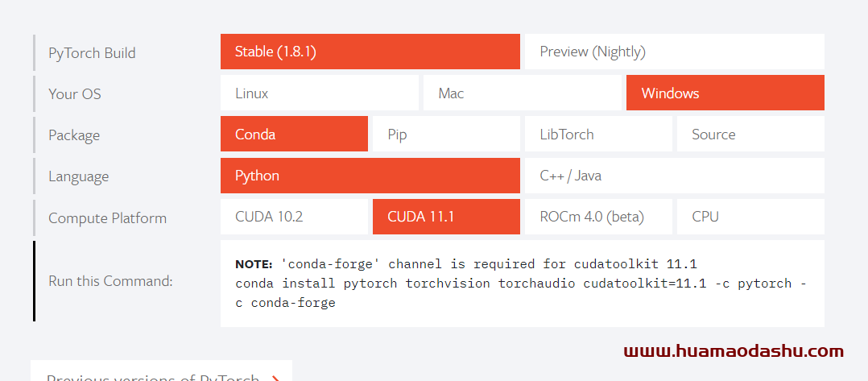
Task: Pick Mac operating system
Action: pos(522,93)
